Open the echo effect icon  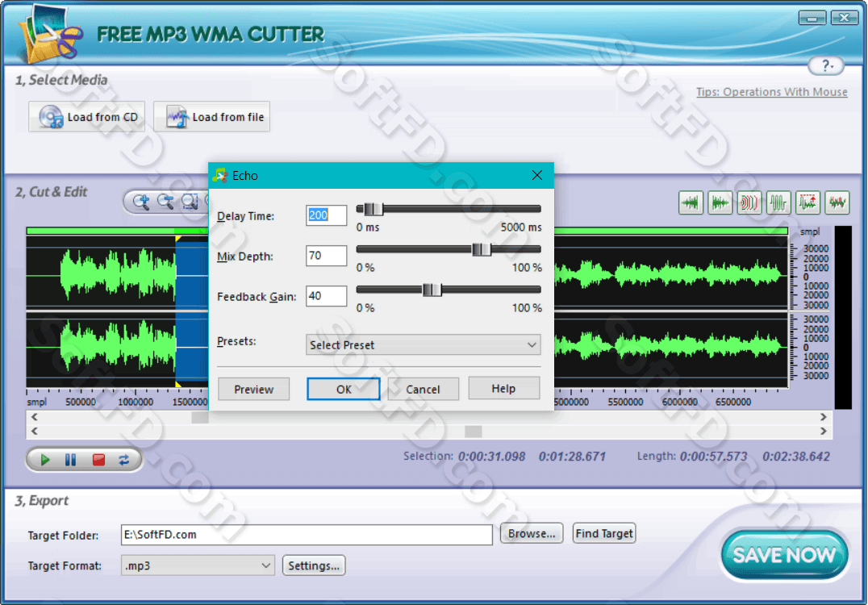749,202
